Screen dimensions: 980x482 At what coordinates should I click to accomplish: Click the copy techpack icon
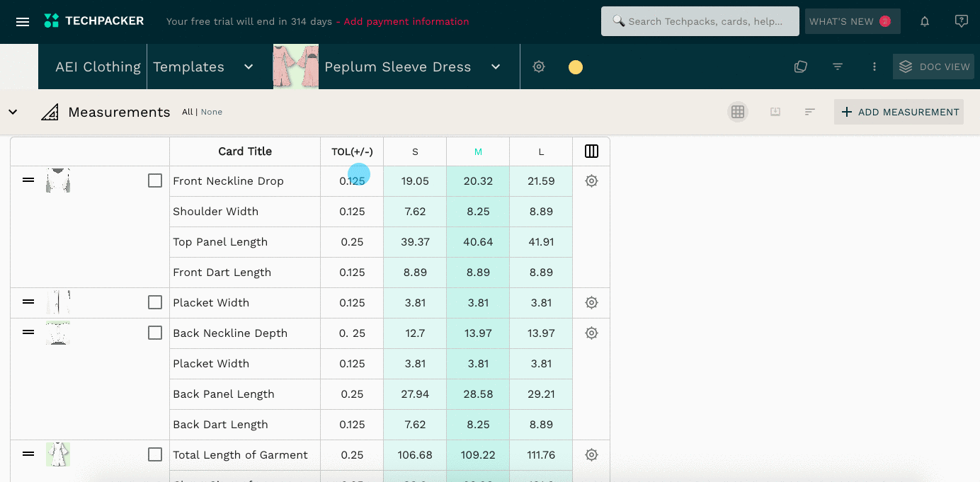tap(801, 67)
